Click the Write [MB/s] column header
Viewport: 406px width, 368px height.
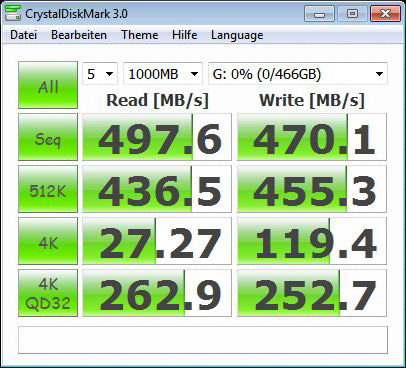click(312, 100)
